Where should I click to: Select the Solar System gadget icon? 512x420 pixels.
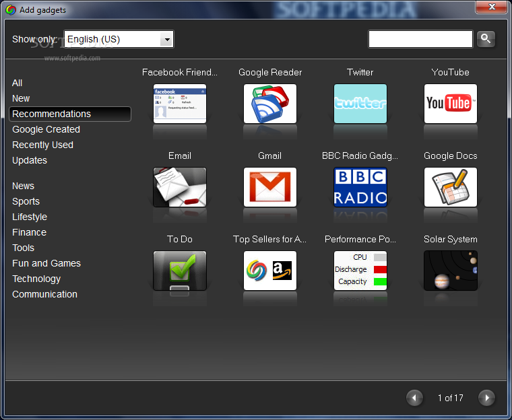[451, 271]
